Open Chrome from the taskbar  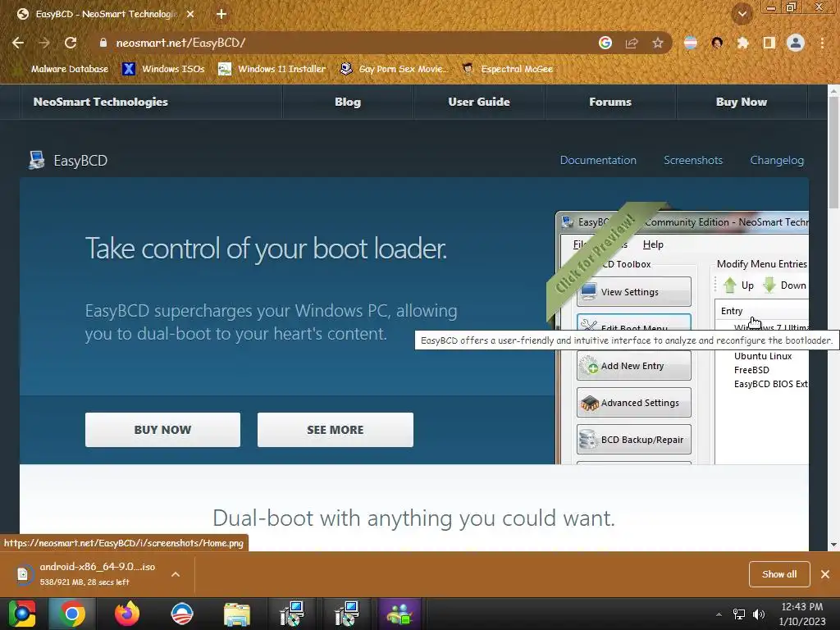pyautogui.click(x=72, y=614)
